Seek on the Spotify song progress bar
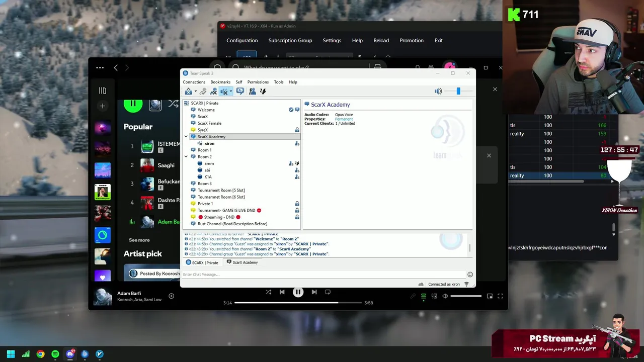The image size is (644, 362). 298,303
